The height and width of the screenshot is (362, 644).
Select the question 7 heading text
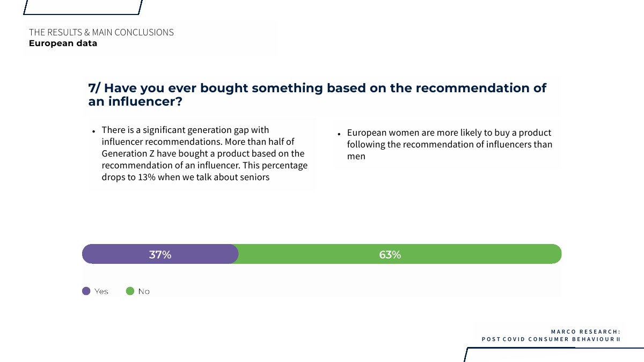[x=317, y=94]
